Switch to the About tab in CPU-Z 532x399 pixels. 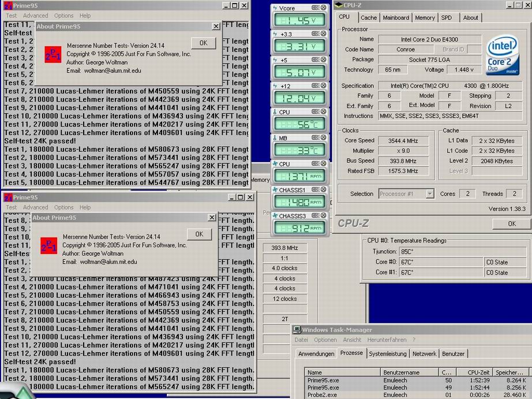[471, 18]
